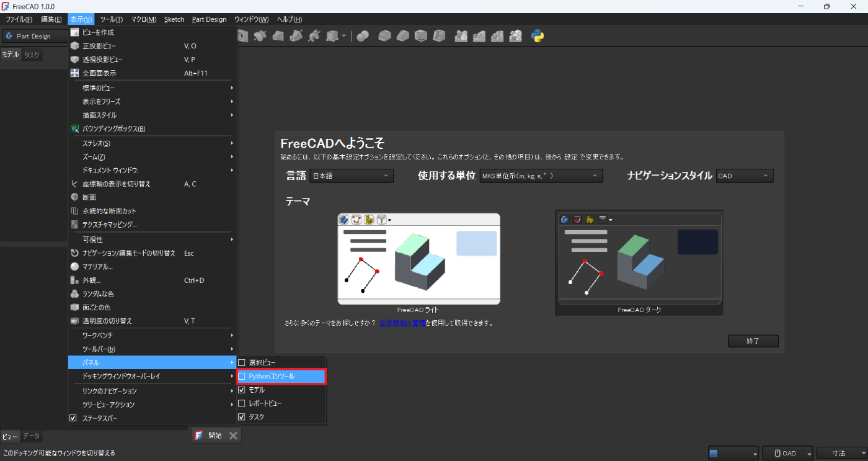Viewport: 868px width, 461px height.
Task: Close the 開始 document tab
Action: (233, 436)
